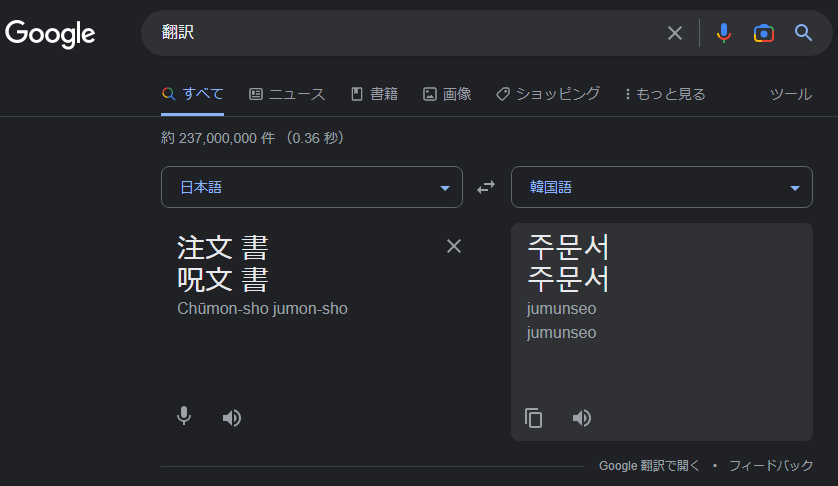The image size is (838, 486).
Task: Select the ショッピング tab
Action: [x=548, y=94]
